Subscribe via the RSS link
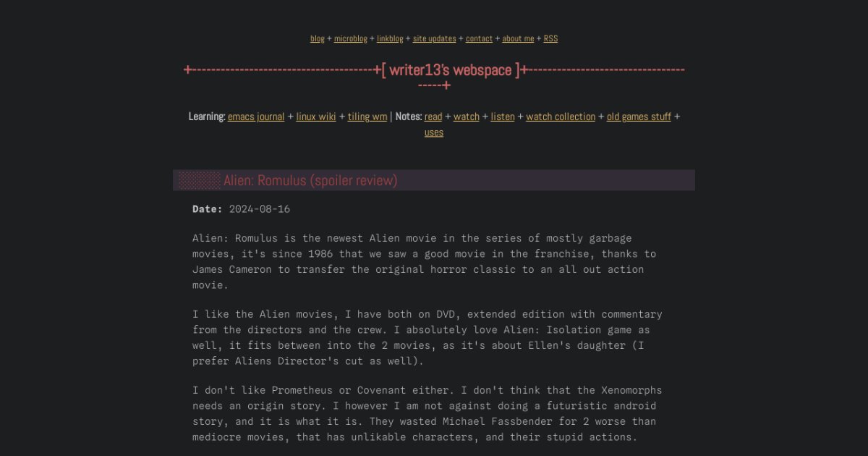Screen dimensions: 868x456 [x=550, y=39]
